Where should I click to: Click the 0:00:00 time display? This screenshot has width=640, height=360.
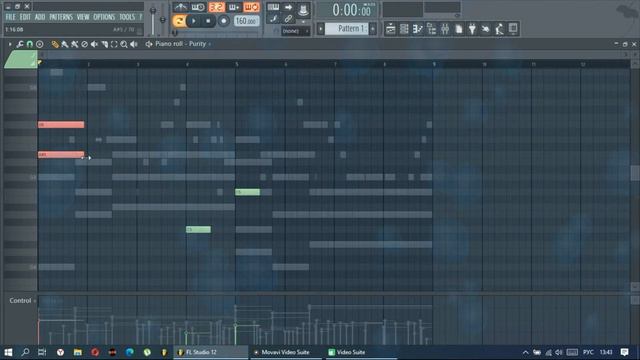351,10
